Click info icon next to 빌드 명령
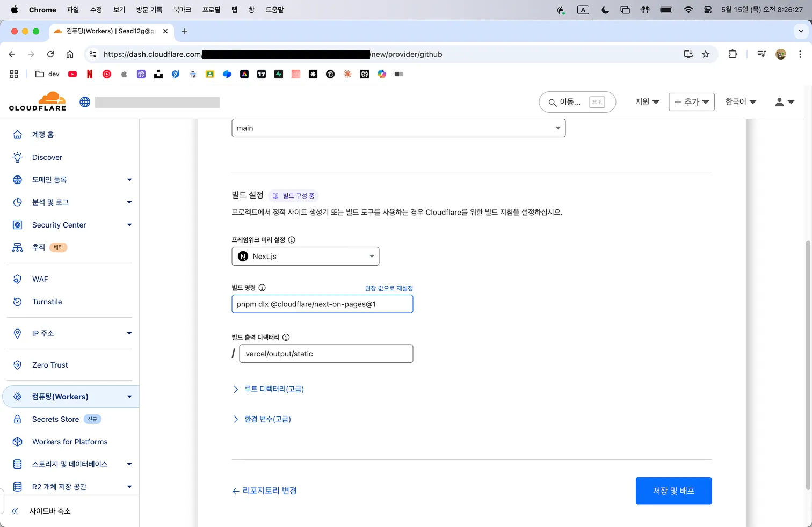 click(262, 288)
